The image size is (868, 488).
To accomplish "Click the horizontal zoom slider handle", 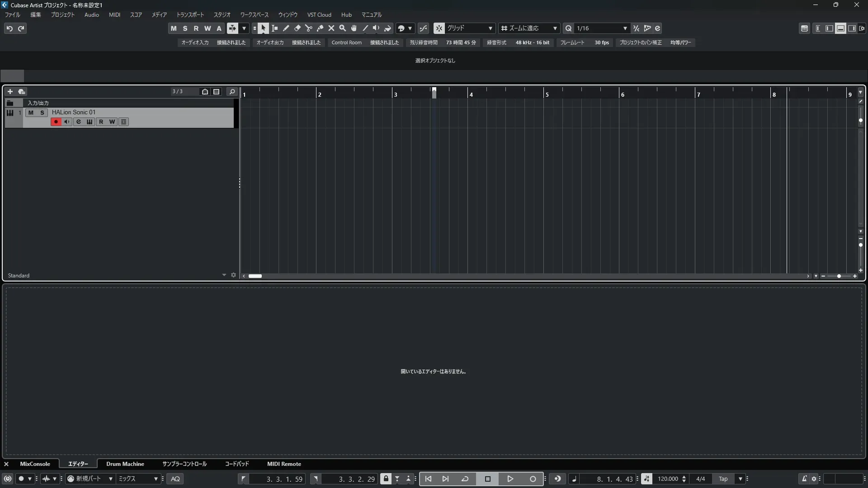I will point(839,276).
